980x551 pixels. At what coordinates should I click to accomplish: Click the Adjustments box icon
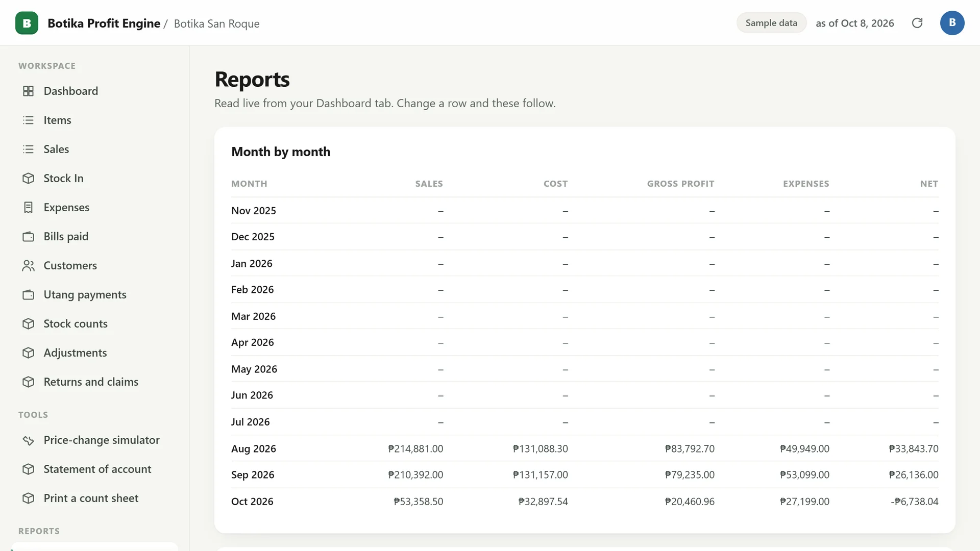click(x=29, y=353)
